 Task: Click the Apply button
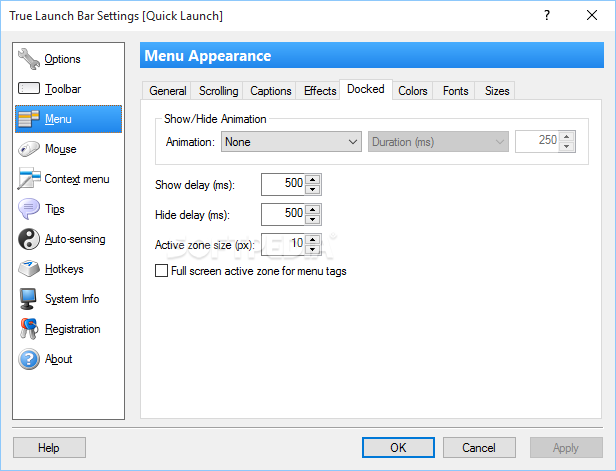click(566, 447)
